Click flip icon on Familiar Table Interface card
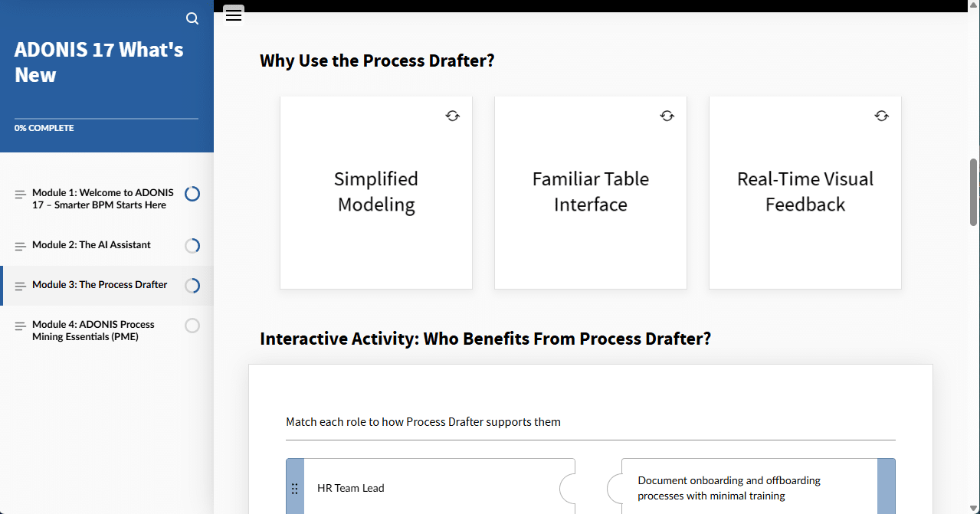The height and width of the screenshot is (514, 980). point(667,116)
